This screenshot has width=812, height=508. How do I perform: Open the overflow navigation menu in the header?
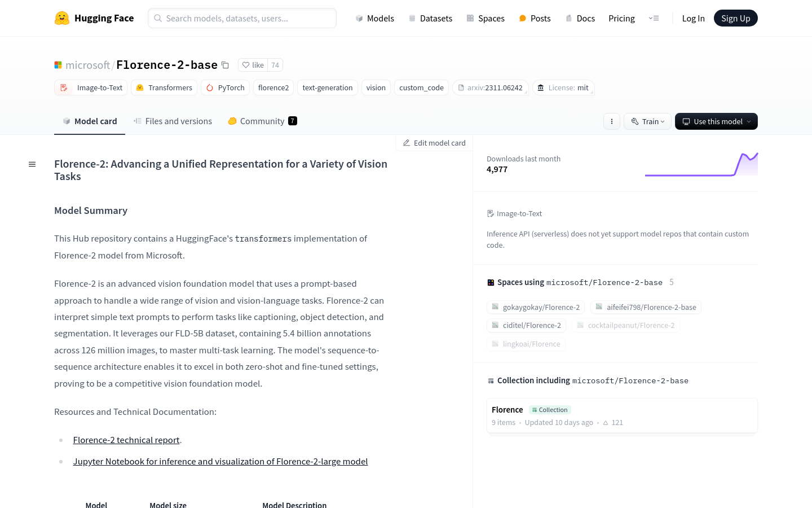(x=654, y=18)
